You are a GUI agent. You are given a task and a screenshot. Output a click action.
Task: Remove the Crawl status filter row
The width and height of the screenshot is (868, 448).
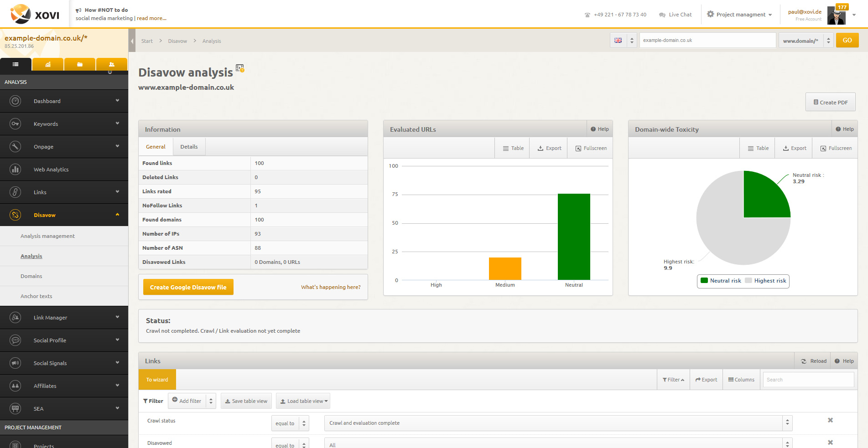pos(830,420)
